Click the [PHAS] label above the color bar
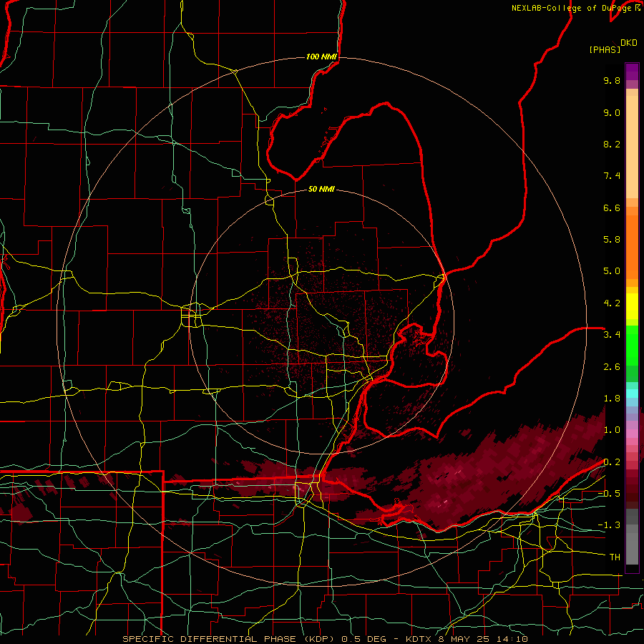 [x=605, y=49]
